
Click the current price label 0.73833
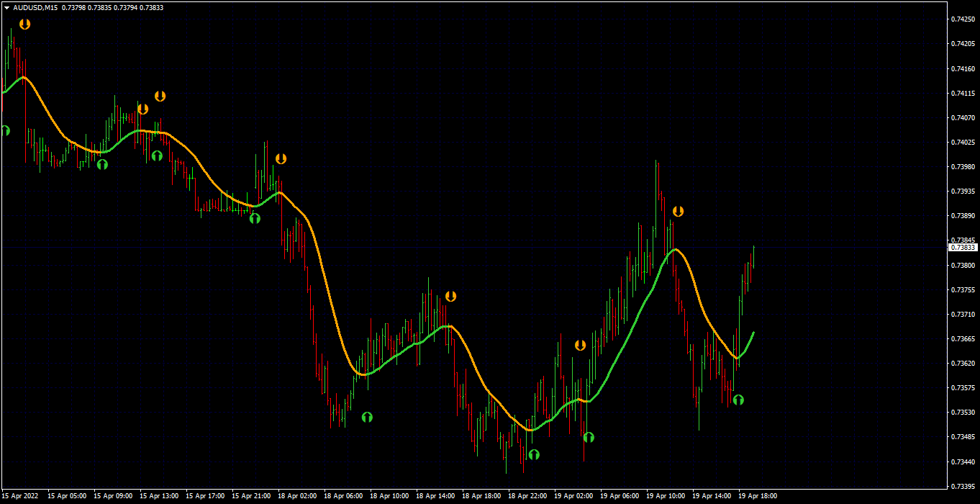tap(963, 247)
